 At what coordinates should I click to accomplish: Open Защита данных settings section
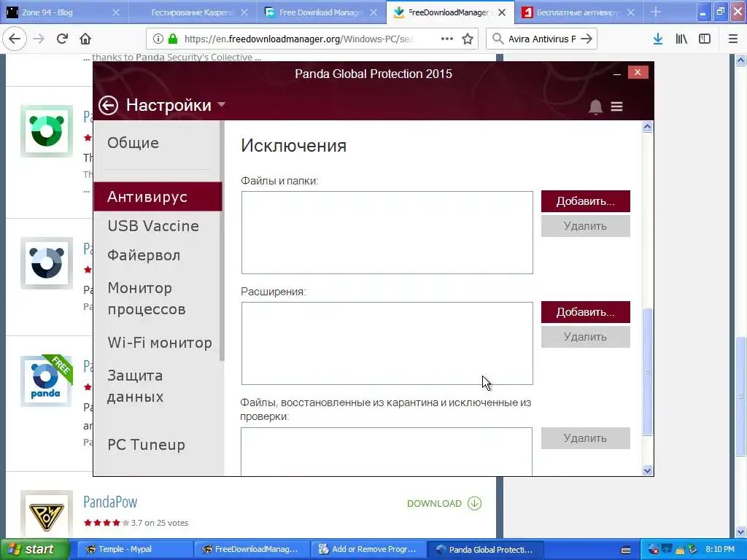coord(135,386)
